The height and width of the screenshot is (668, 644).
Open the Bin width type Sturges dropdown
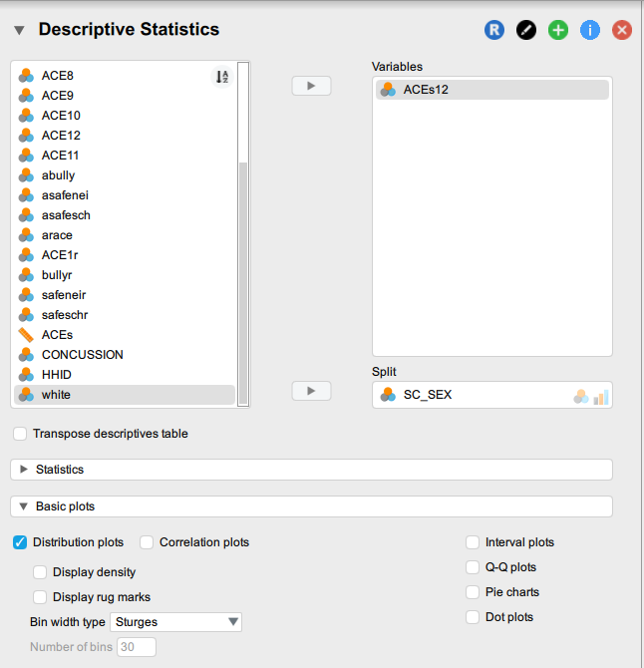click(175, 622)
